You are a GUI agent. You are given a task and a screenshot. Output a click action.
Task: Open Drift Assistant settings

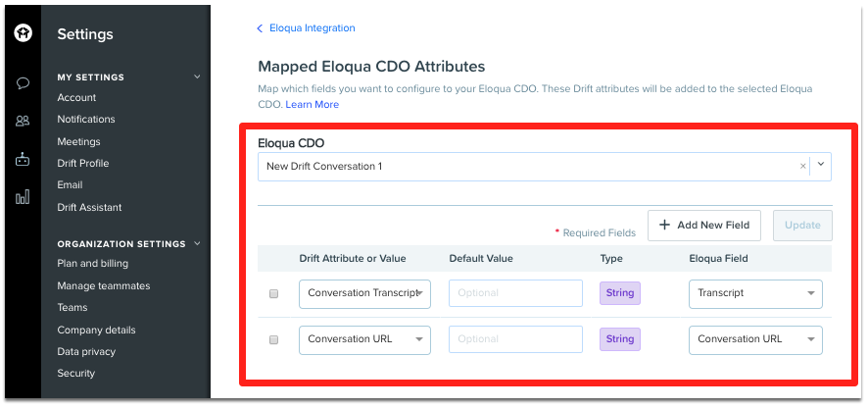[90, 207]
